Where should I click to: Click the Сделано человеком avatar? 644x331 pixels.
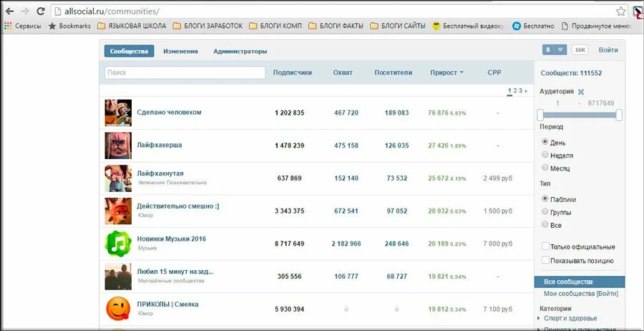click(x=118, y=112)
